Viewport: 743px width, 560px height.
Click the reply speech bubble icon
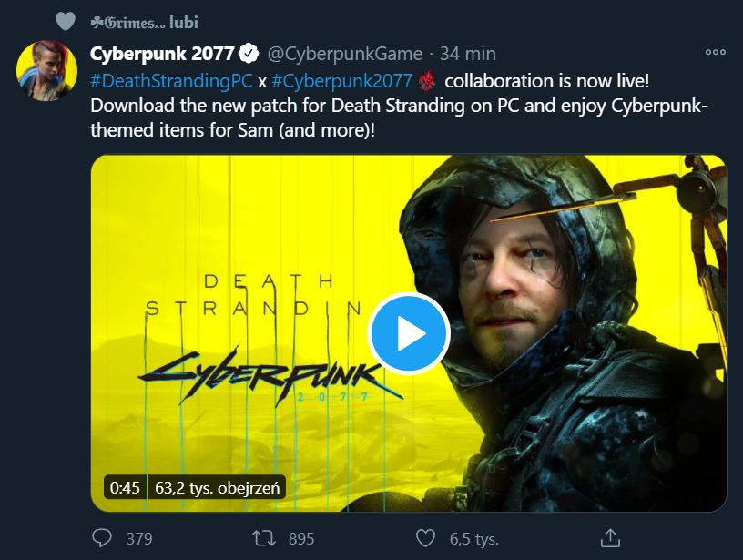pos(103,537)
